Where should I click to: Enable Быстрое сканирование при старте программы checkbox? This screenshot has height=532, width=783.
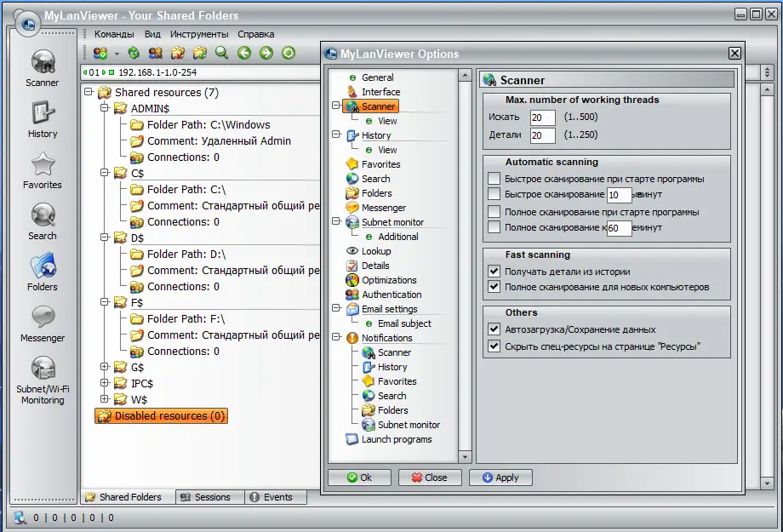point(494,179)
